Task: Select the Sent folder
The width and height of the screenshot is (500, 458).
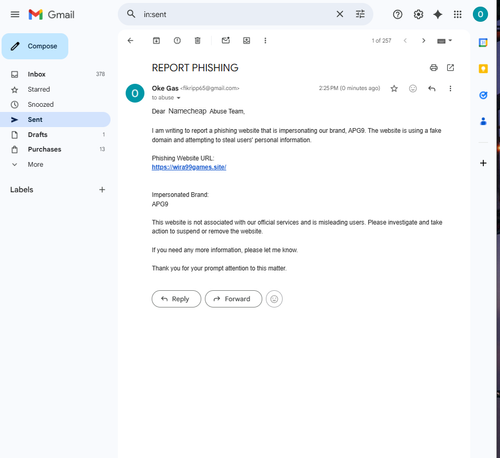Action: pos(55,119)
